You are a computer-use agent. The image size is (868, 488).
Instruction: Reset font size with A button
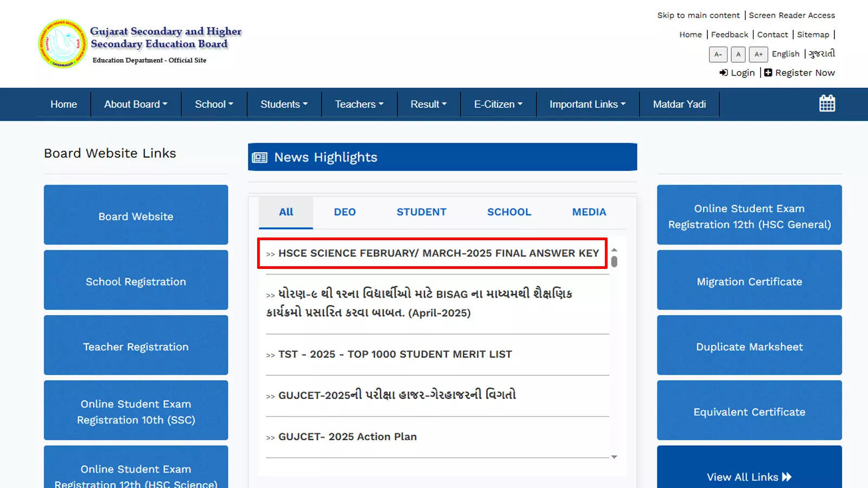(x=738, y=54)
